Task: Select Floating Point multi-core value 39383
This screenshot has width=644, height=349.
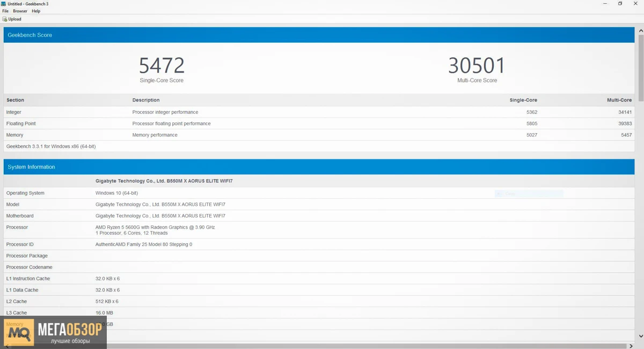Action: click(625, 123)
